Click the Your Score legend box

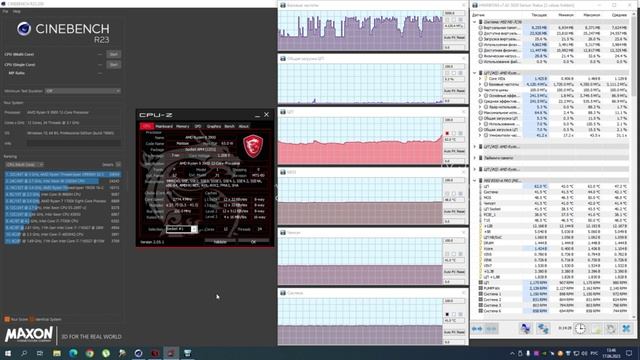[x=7, y=319]
